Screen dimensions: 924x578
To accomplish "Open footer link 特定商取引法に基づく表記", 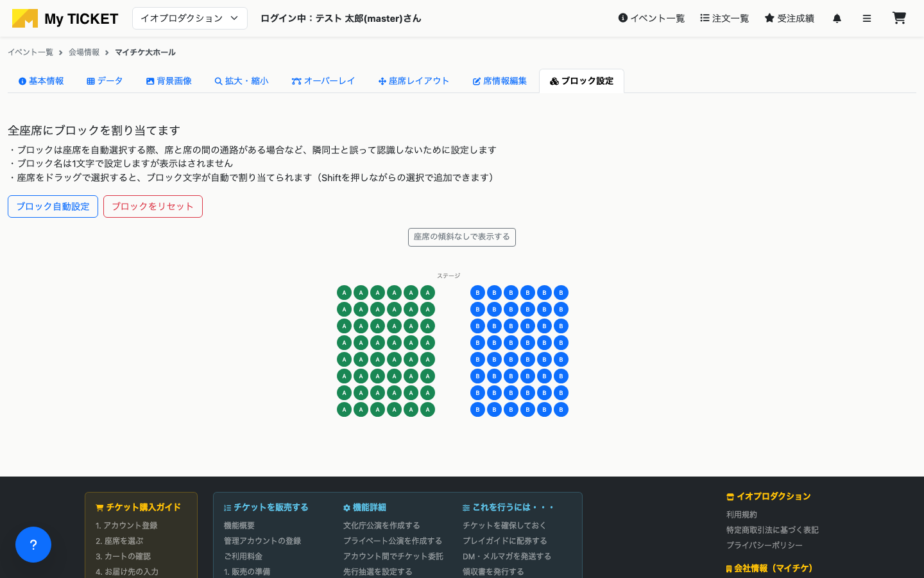I will pyautogui.click(x=773, y=530).
